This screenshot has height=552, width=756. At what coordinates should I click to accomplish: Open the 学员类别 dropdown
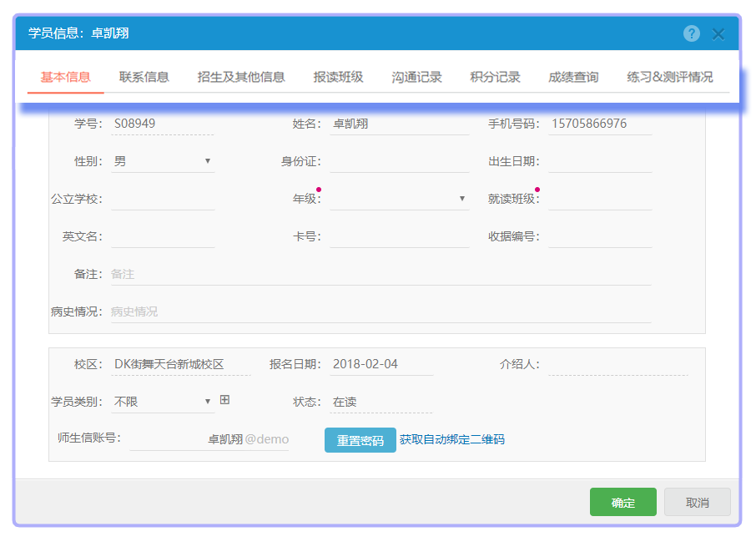(x=163, y=402)
